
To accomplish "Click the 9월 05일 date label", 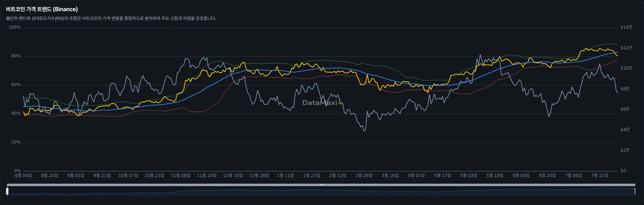I will click(76, 176).
